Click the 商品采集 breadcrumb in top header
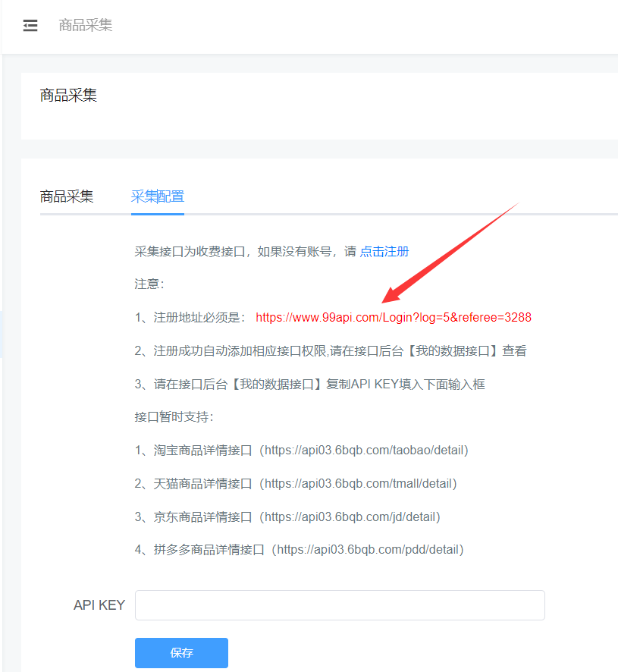The image size is (618, 672). [86, 26]
